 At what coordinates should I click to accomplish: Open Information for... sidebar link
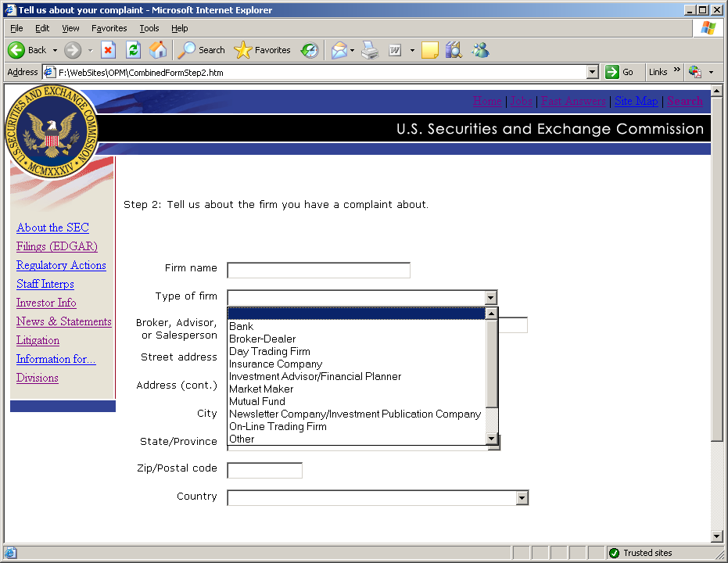56,359
